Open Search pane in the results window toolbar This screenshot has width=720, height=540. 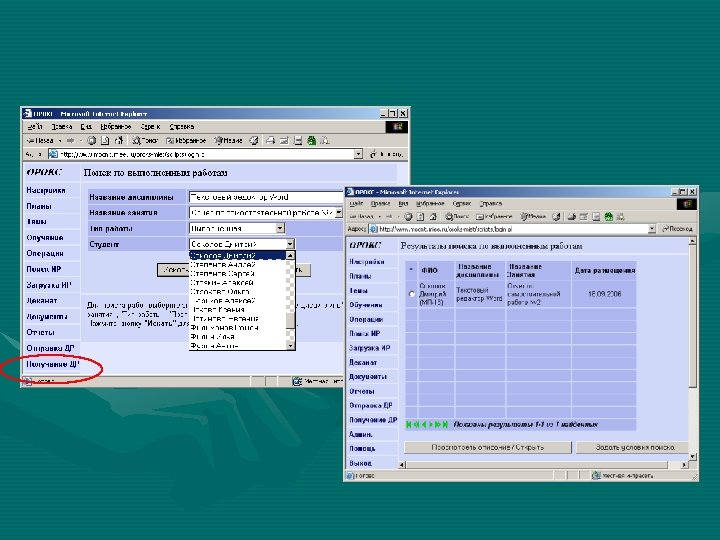click(x=457, y=216)
